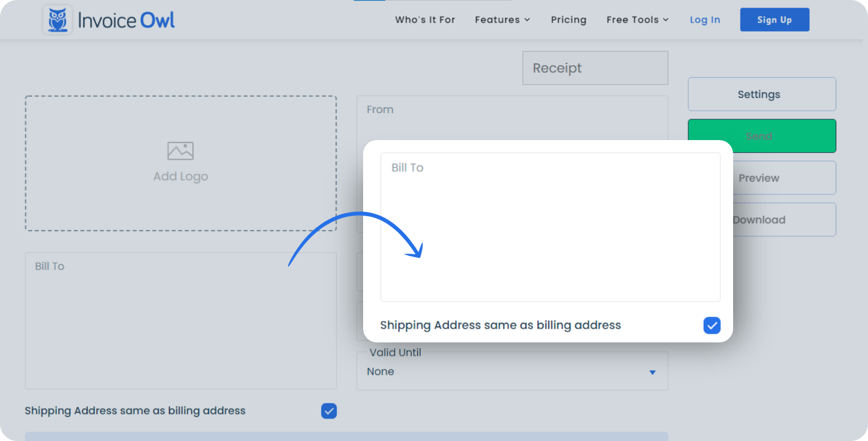Click the Invoice Owl owl logo
Image resolution: width=868 pixels, height=441 pixels.
[56, 19]
